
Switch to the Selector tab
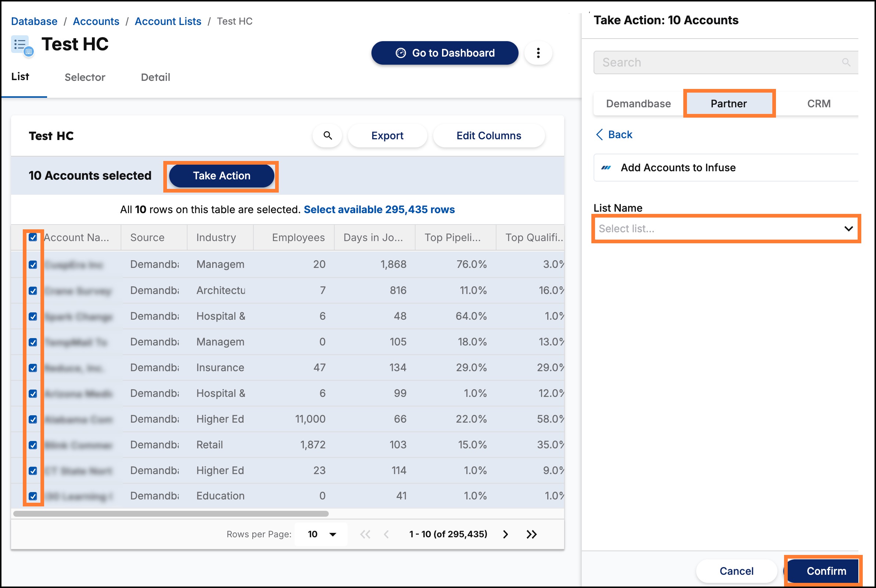point(85,77)
